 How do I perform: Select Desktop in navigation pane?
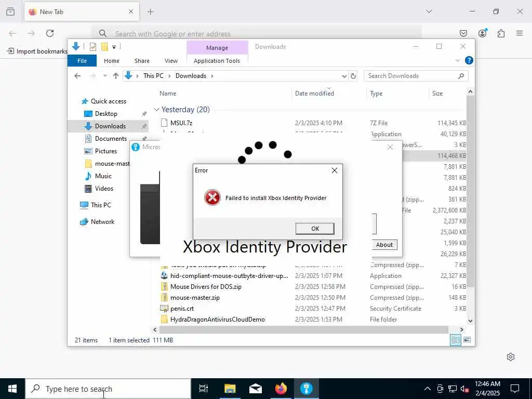106,114
